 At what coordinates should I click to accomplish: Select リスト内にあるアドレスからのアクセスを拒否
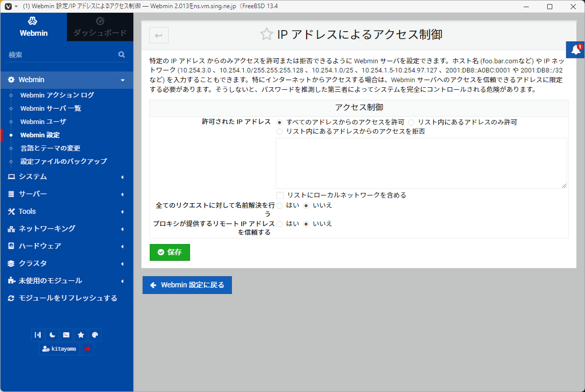coord(279,132)
